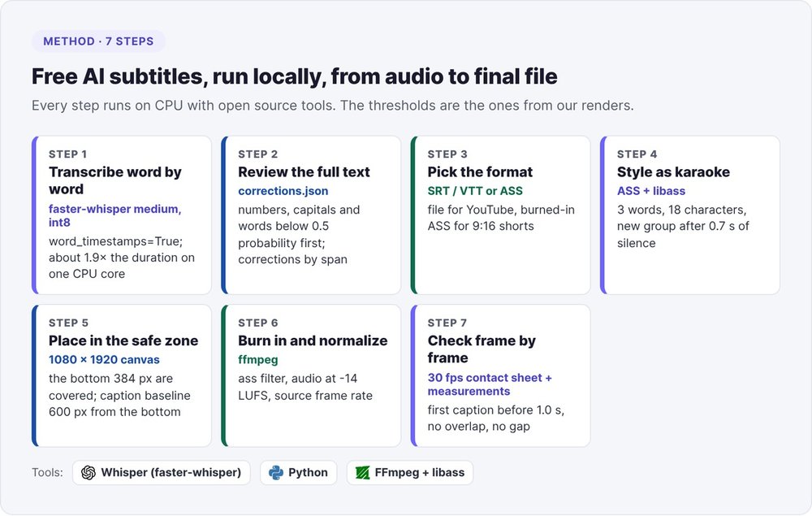Viewport: 812px width, 516px height.
Task: Click the 'STEP 1' label
Action: tap(68, 154)
